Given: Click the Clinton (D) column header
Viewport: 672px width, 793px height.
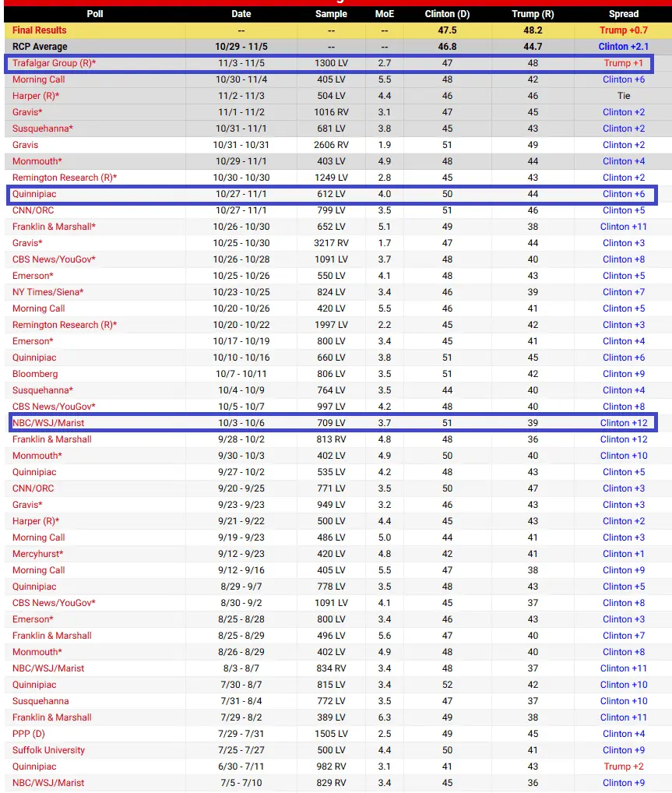Looking at the screenshot, I should coord(447,14).
